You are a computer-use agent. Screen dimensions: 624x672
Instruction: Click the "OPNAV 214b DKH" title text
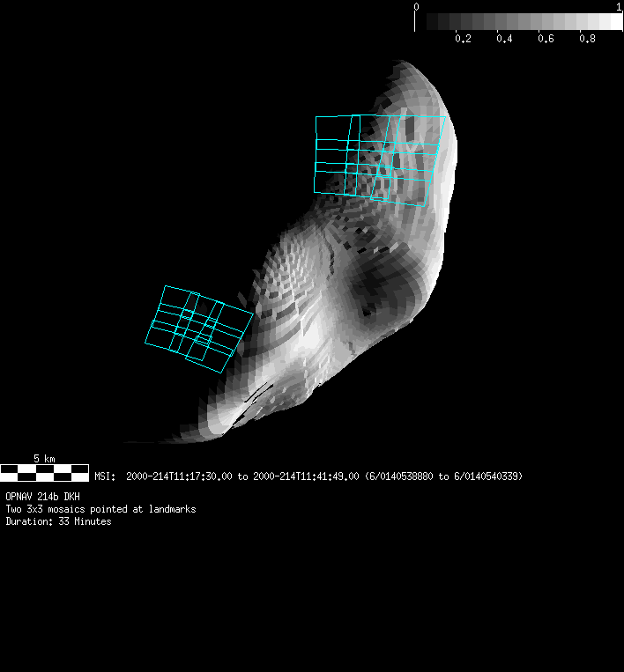(x=42, y=497)
